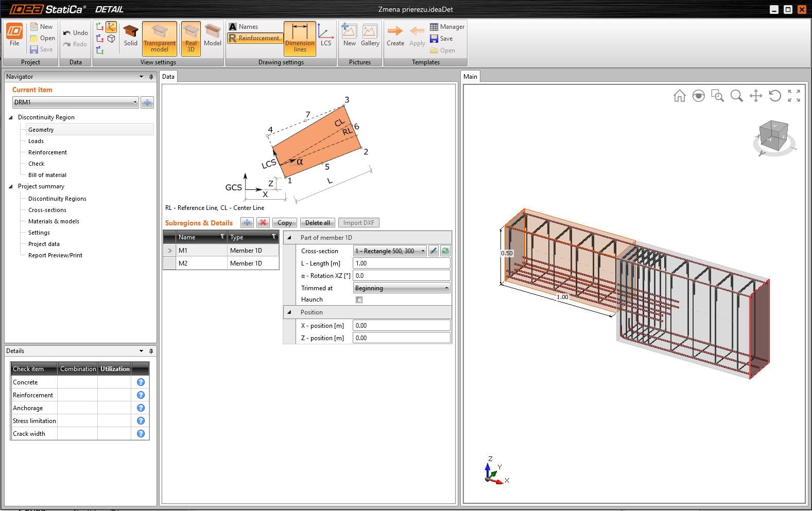
Task: Click the L - Length input field
Action: pyautogui.click(x=401, y=263)
